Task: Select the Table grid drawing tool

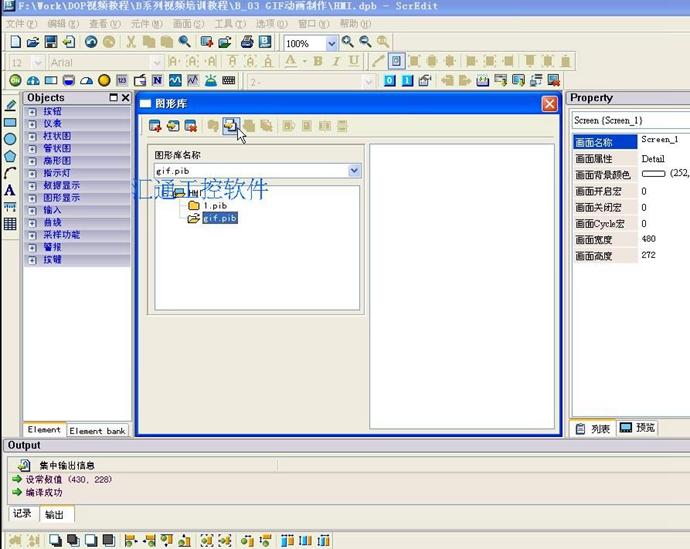Action: [10, 224]
